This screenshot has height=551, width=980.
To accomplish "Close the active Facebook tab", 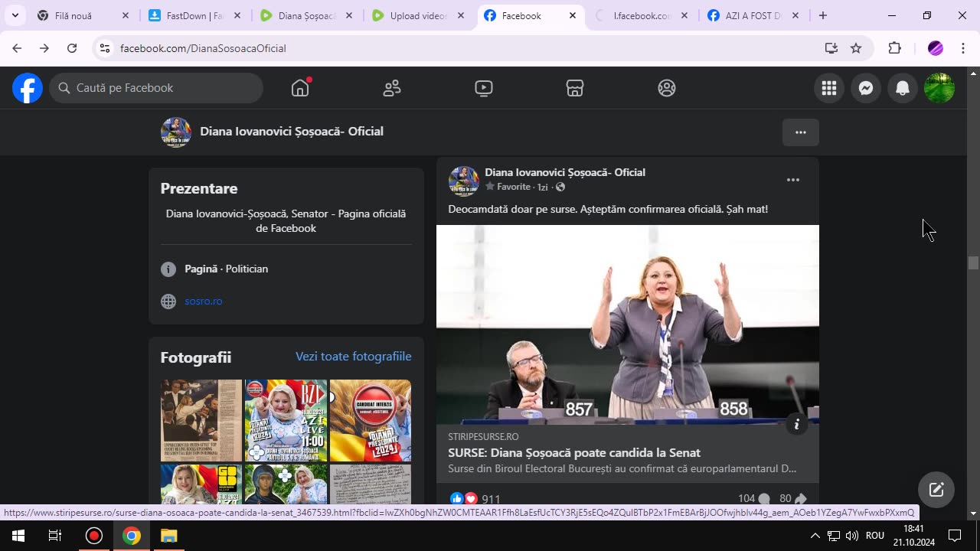I will [573, 15].
